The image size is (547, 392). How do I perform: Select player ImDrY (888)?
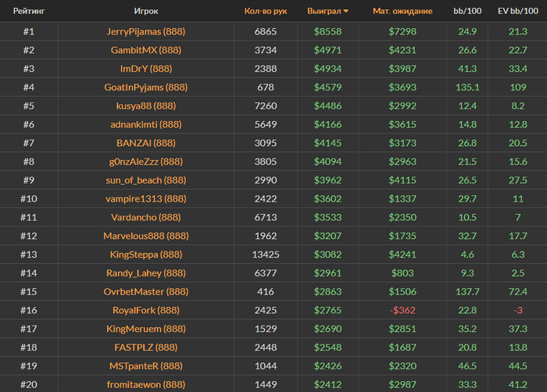tap(145, 69)
